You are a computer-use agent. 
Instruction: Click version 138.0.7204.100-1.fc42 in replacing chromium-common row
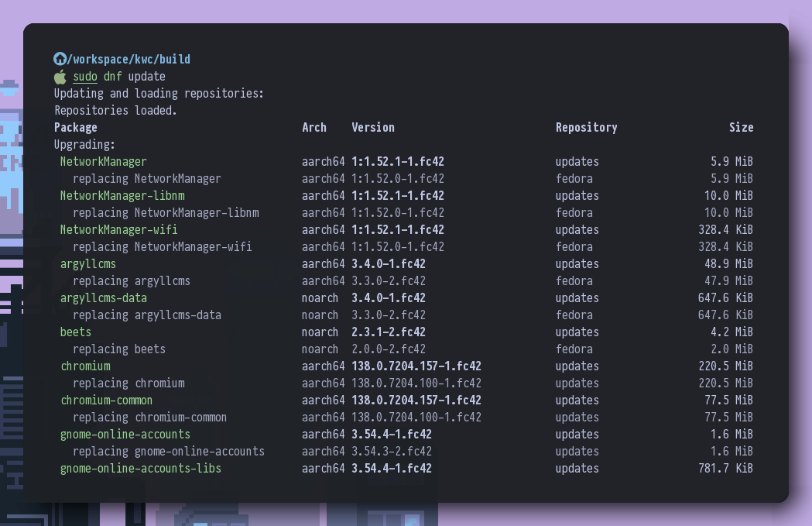[x=416, y=418]
